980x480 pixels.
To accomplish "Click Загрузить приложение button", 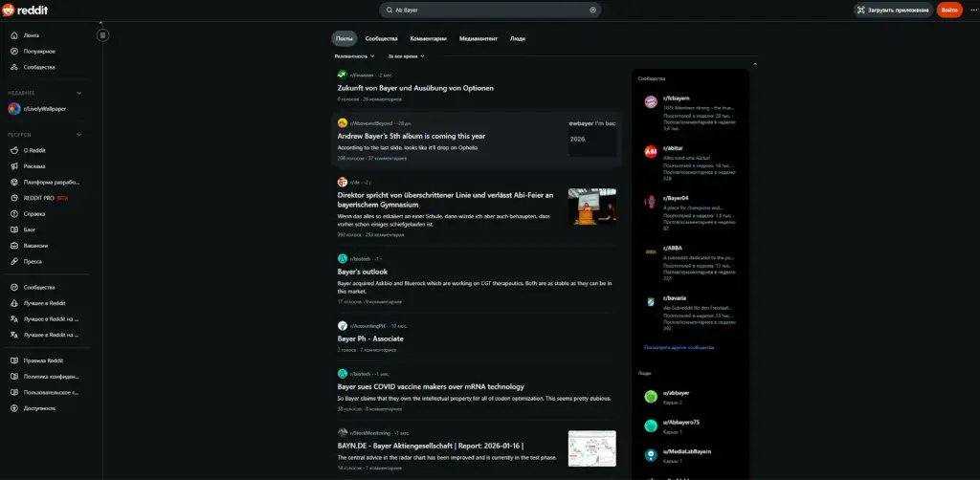I will click(893, 10).
